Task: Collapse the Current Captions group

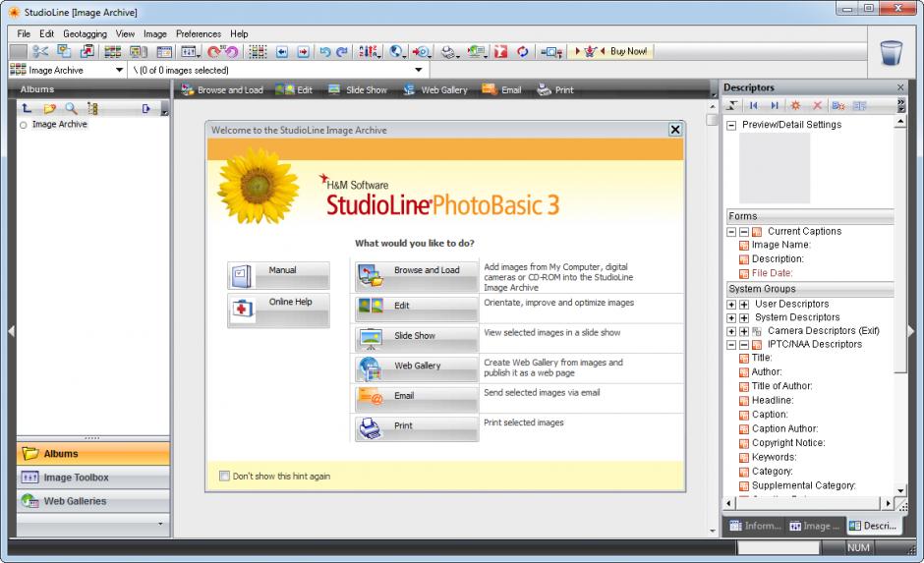Action: 731,232
